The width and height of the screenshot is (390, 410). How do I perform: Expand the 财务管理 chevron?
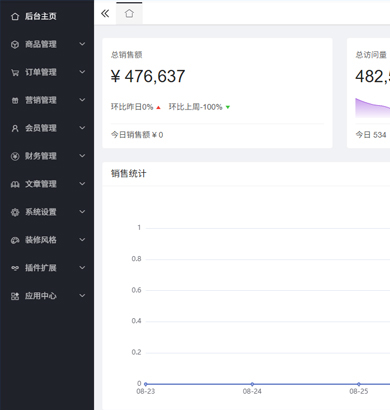click(x=82, y=156)
